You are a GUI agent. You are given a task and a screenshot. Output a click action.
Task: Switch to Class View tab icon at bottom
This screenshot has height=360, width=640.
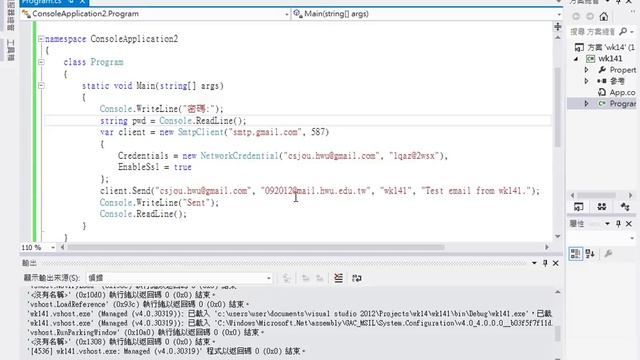pos(625,207)
